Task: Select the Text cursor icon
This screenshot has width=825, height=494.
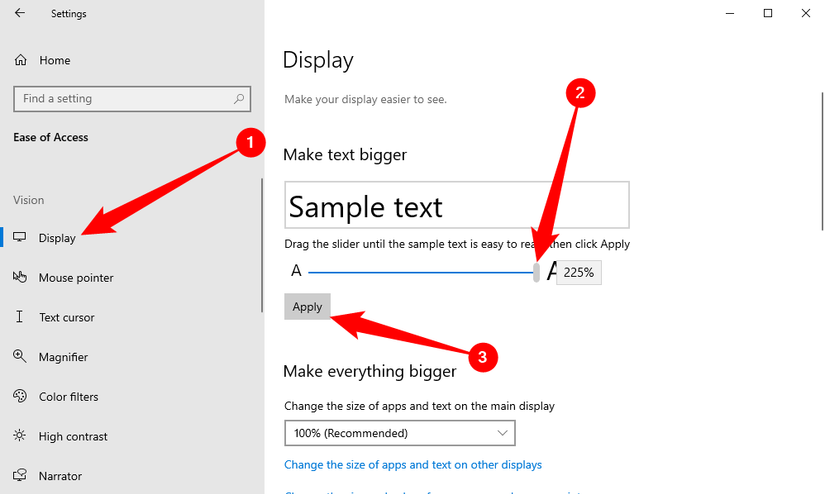Action: [19, 317]
